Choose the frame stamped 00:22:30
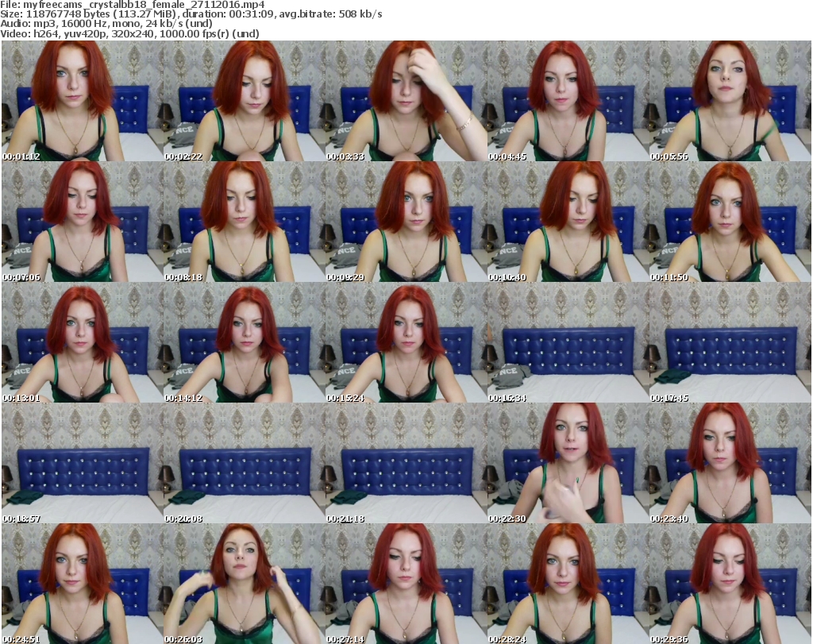 [x=568, y=463]
